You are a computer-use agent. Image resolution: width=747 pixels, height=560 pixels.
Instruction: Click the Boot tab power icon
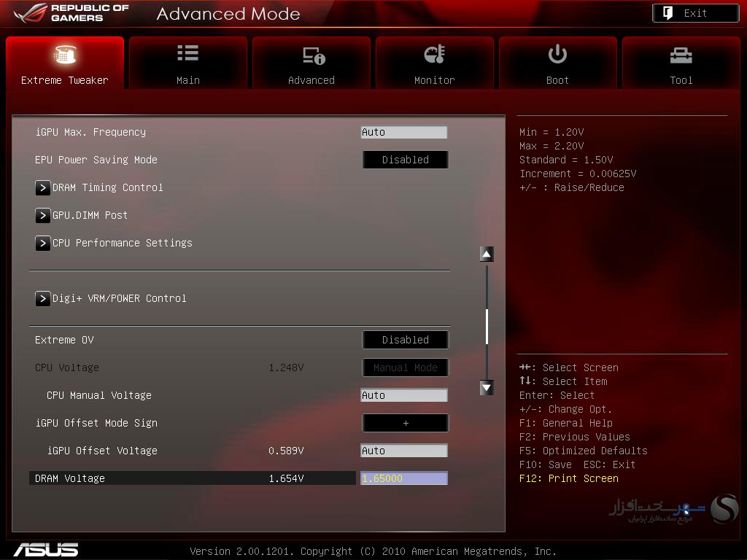557,54
